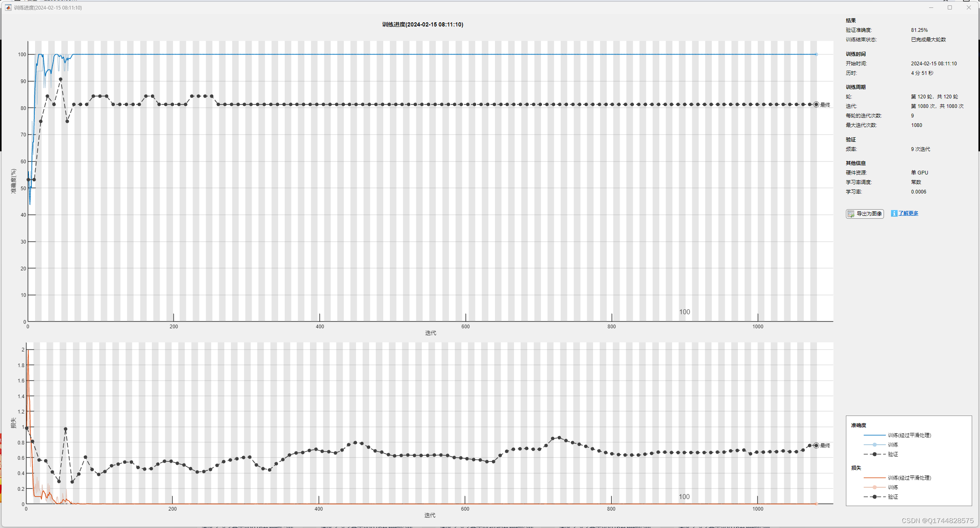This screenshot has width=980, height=528.
Task: Click final validation marker on accuracy plot
Action: (816, 105)
